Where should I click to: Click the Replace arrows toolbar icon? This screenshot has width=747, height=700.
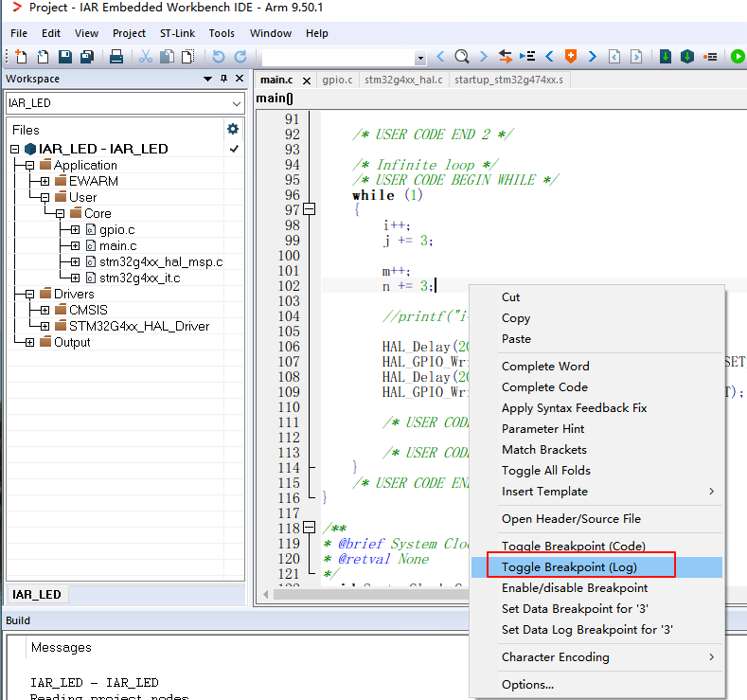point(505,57)
